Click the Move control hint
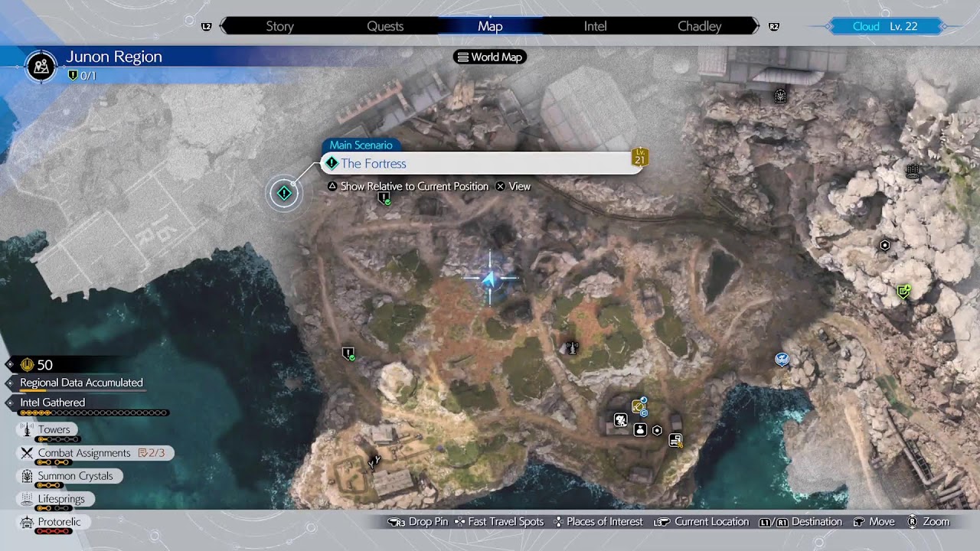980x551 pixels. tap(873, 522)
